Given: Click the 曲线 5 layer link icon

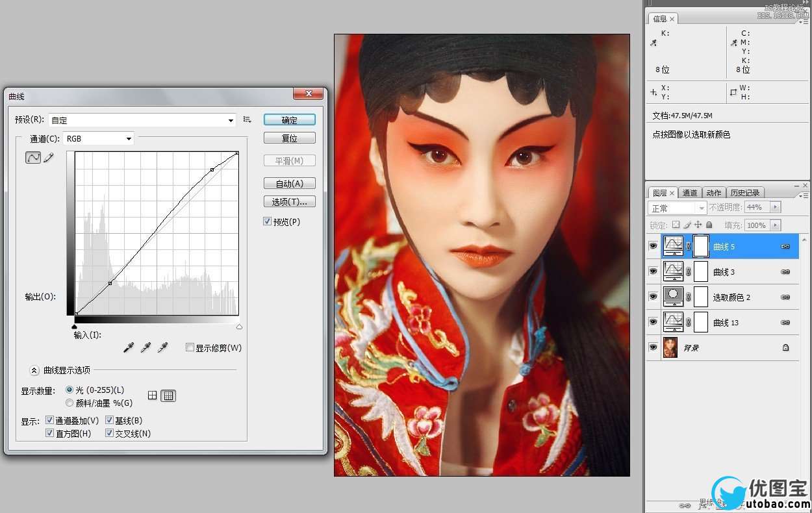Looking at the screenshot, I should [785, 247].
